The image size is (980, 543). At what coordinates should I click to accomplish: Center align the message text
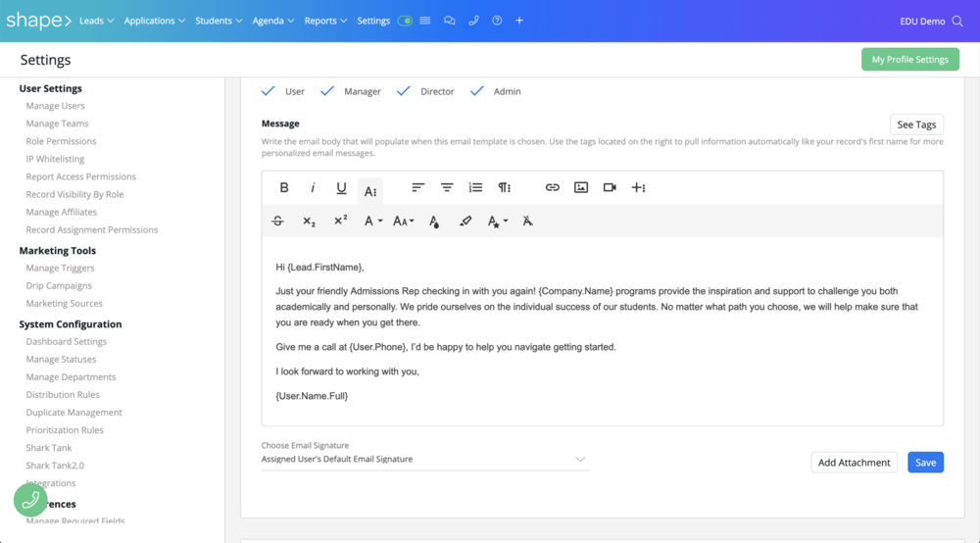[447, 187]
